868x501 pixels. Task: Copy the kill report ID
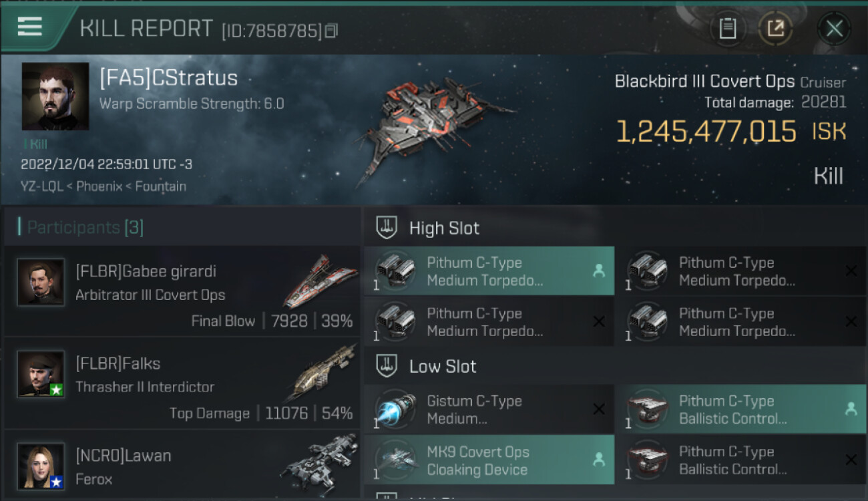pyautogui.click(x=331, y=31)
